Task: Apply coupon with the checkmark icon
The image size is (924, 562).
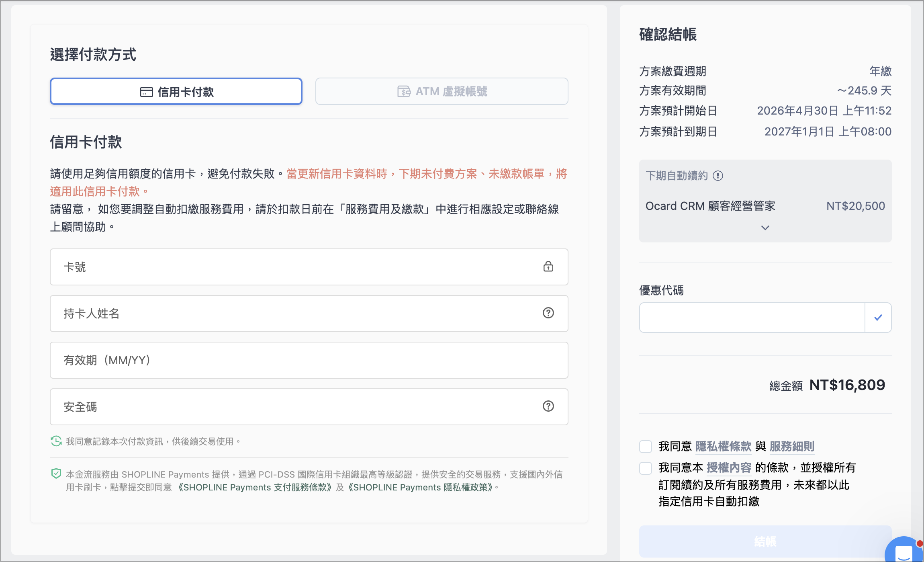Action: 878,318
